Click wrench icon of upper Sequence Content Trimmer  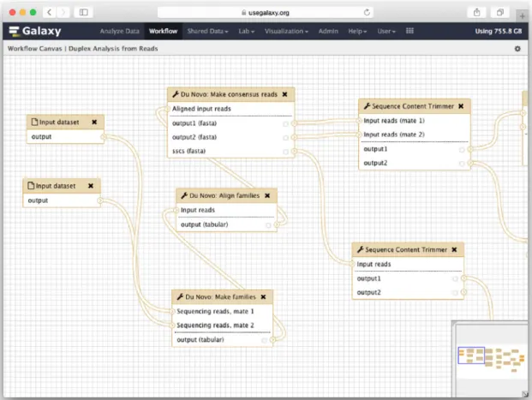pyautogui.click(x=367, y=106)
